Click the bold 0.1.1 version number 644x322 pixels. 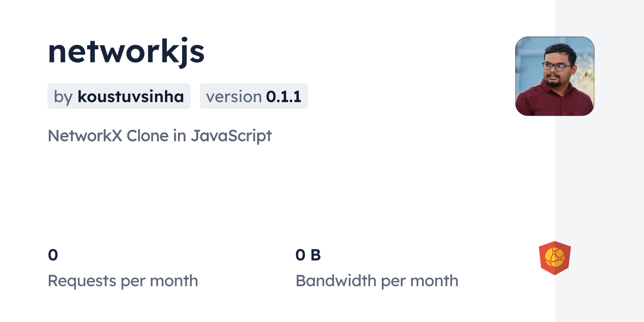pyautogui.click(x=284, y=96)
